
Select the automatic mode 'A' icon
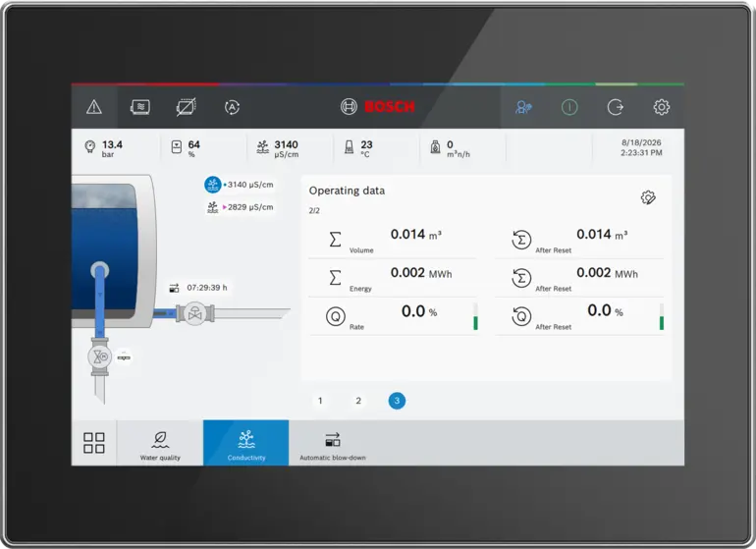tap(232, 107)
